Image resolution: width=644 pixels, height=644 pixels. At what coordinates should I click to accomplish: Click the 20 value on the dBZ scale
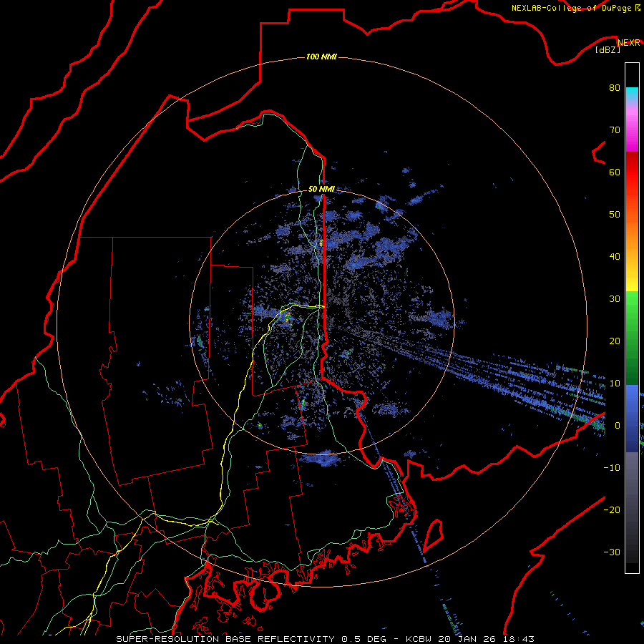click(x=615, y=341)
